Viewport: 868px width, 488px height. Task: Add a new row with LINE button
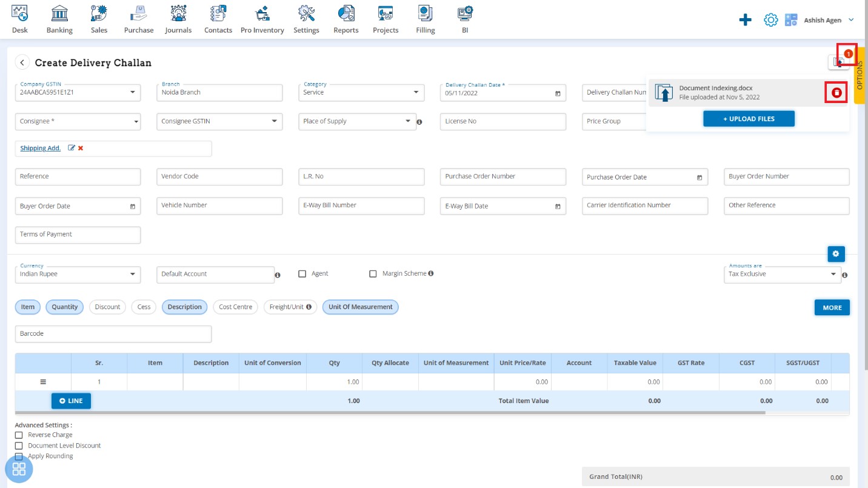[71, 401]
